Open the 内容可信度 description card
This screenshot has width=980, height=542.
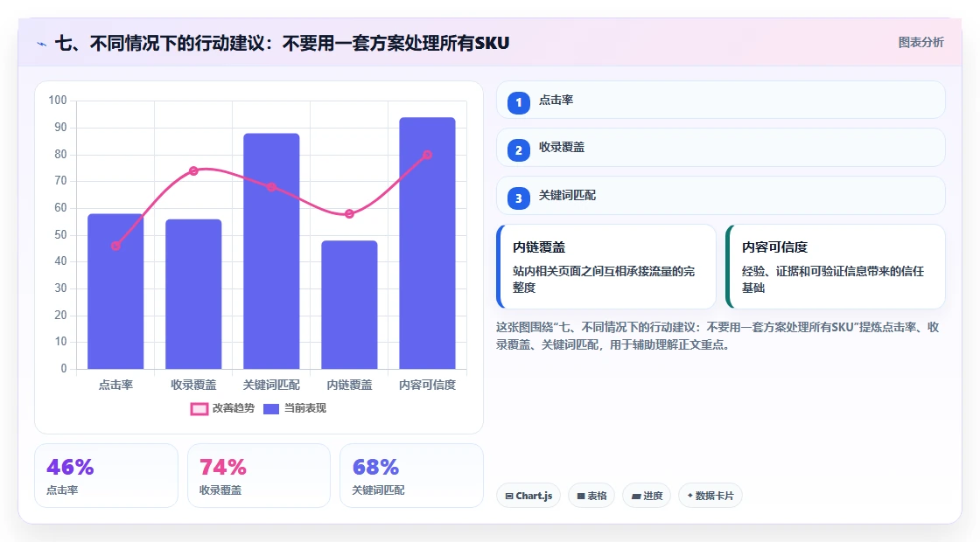pos(835,267)
